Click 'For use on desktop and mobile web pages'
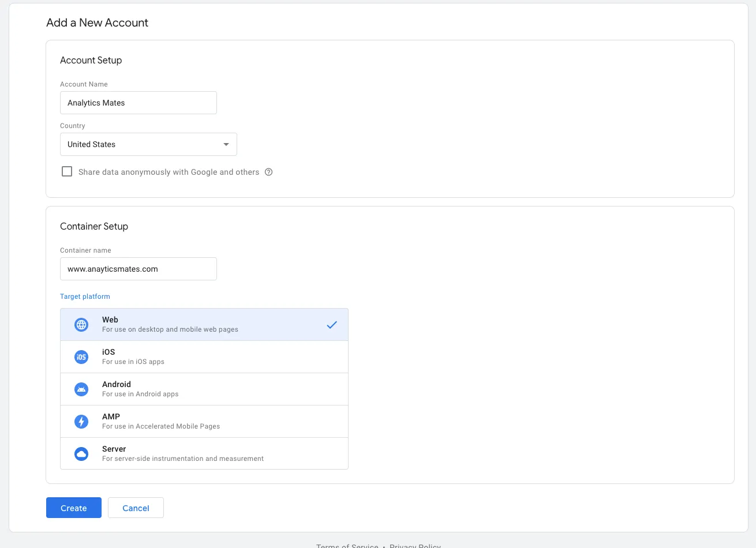Image resolution: width=756 pixels, height=548 pixels. click(170, 329)
